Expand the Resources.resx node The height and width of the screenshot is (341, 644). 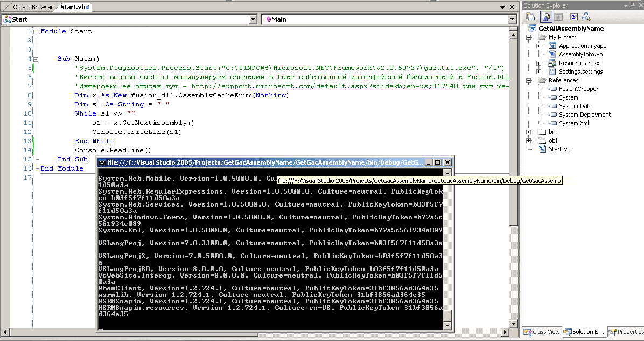click(539, 63)
